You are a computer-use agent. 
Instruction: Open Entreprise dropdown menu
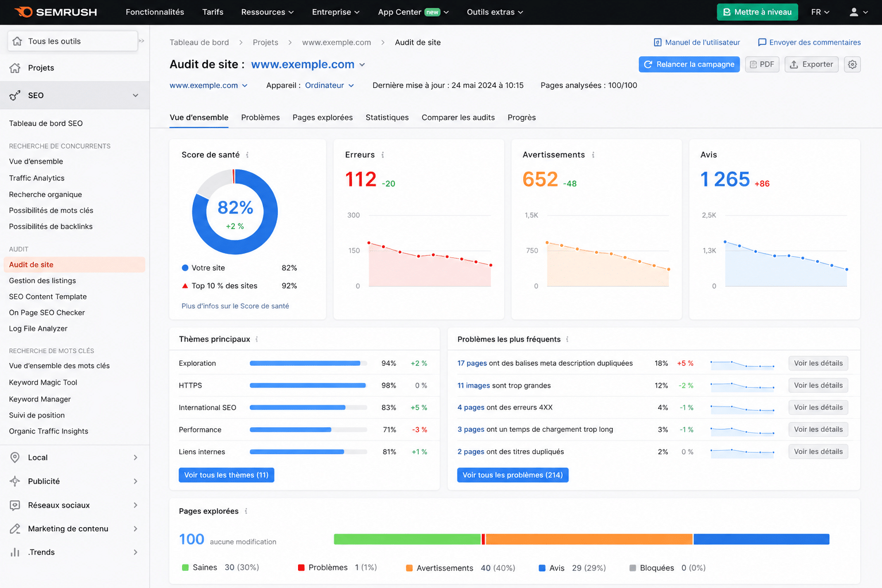click(336, 12)
